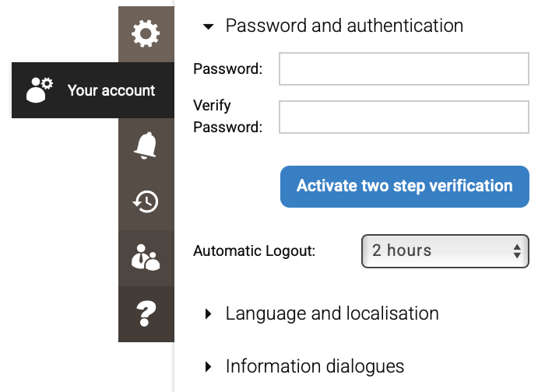
Task: Click the Your account person-gear icon
Action: tap(39, 90)
